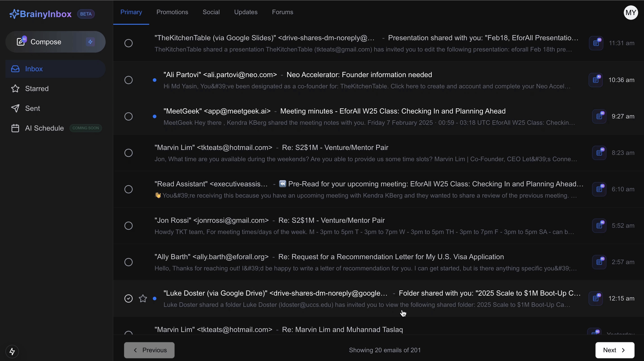644x361 pixels.
Task: Switch to the Updates tab
Action: 246,12
